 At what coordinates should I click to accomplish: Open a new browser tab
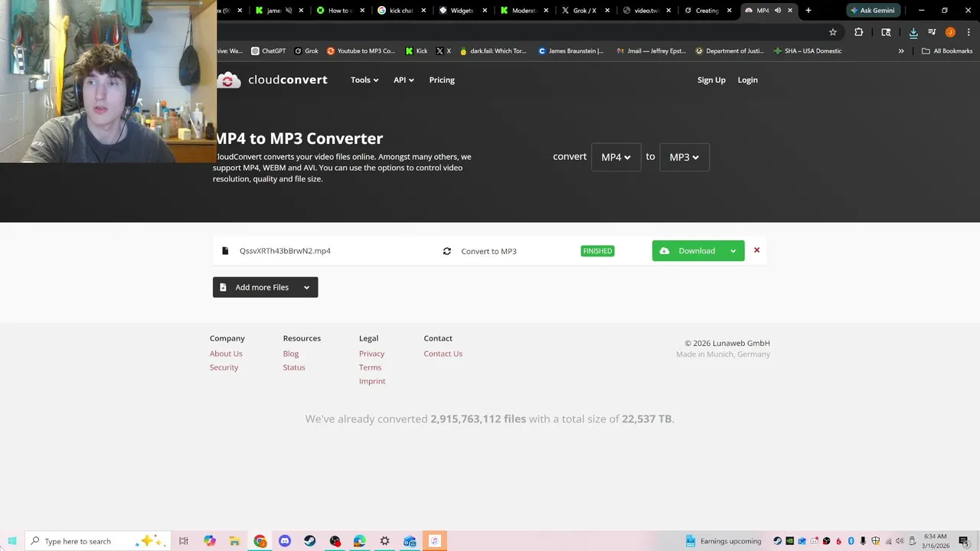click(x=808, y=11)
